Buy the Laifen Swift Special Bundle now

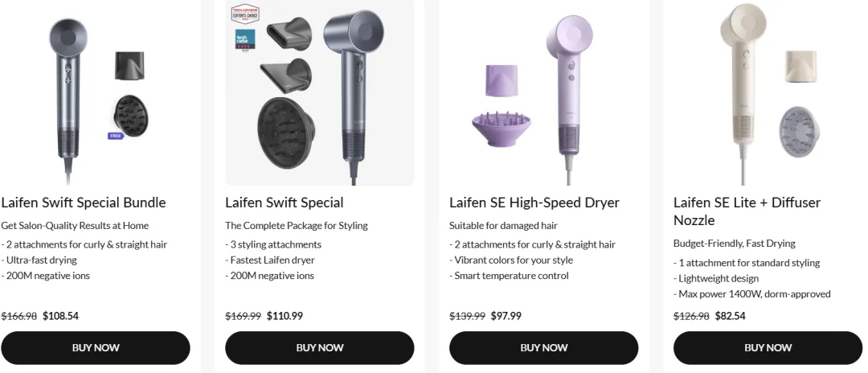tap(96, 348)
